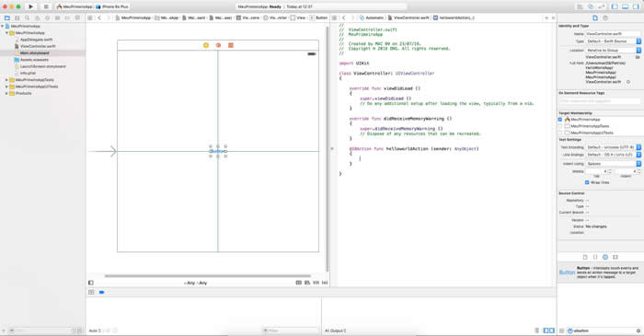
Task: Open the Find navigator magnifier icon
Action: pyautogui.click(x=27, y=18)
